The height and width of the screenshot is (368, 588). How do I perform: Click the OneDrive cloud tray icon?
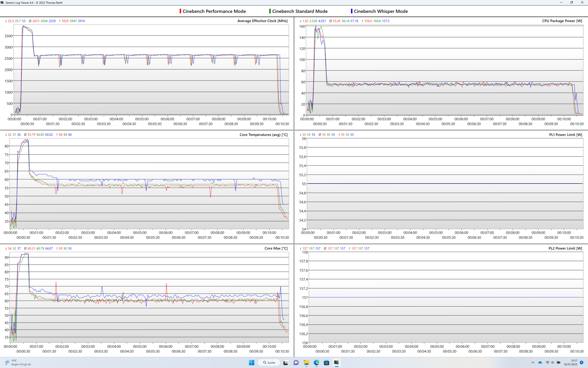point(540,362)
